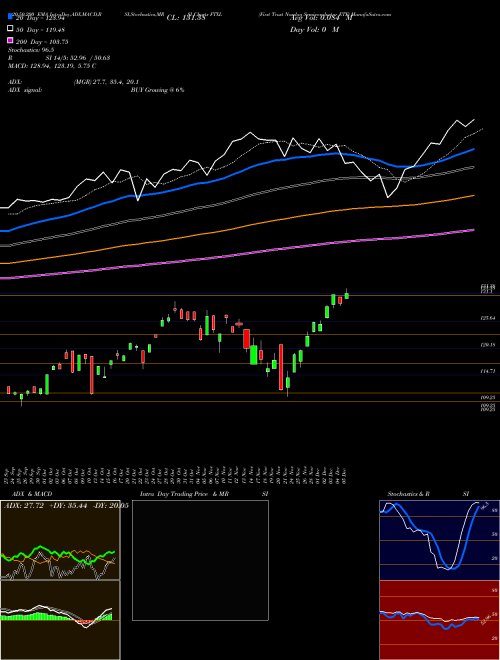Open the MACD histogram chart panel
500x660 pixels.
60,620
